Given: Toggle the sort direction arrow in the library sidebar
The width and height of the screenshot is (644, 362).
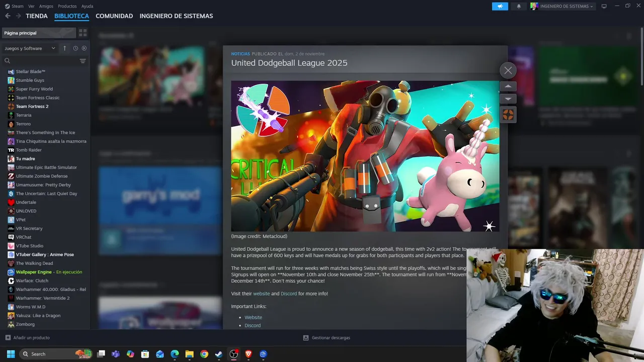Looking at the screenshot, I should coord(64,48).
